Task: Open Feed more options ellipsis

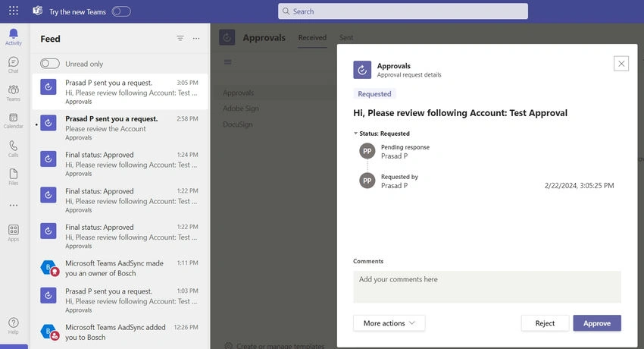Action: [x=196, y=38]
